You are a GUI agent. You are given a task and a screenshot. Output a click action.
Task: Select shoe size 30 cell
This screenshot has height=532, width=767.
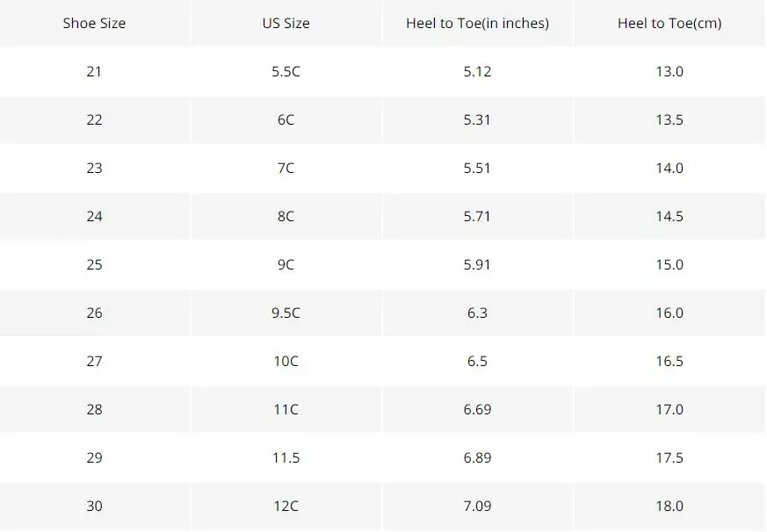click(94, 507)
